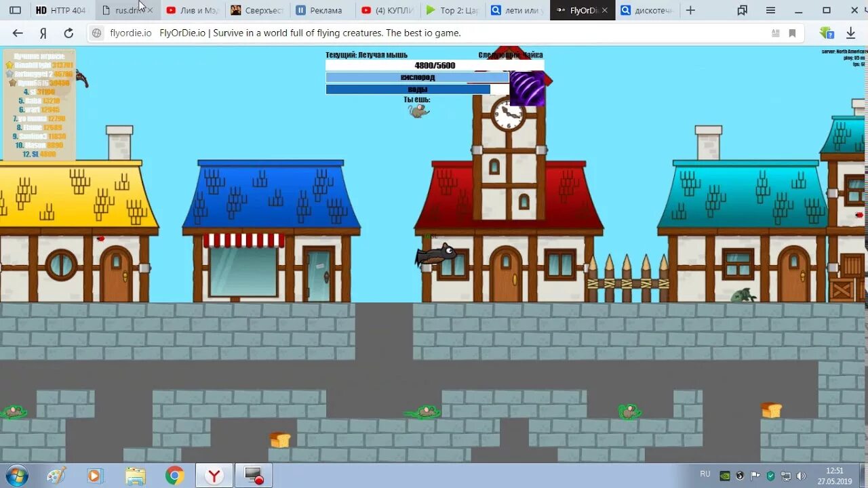Open the sidebar panel icon in browser
The image size is (868, 488).
[15, 10]
